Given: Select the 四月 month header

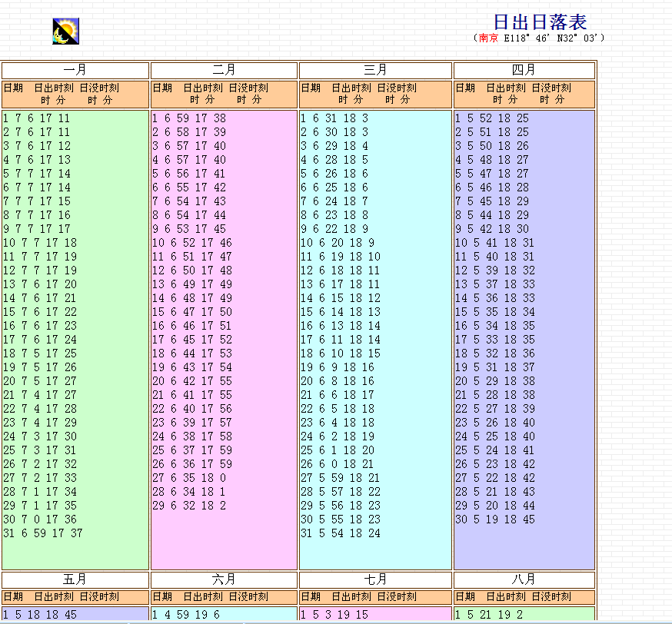Looking at the screenshot, I should click(524, 70).
